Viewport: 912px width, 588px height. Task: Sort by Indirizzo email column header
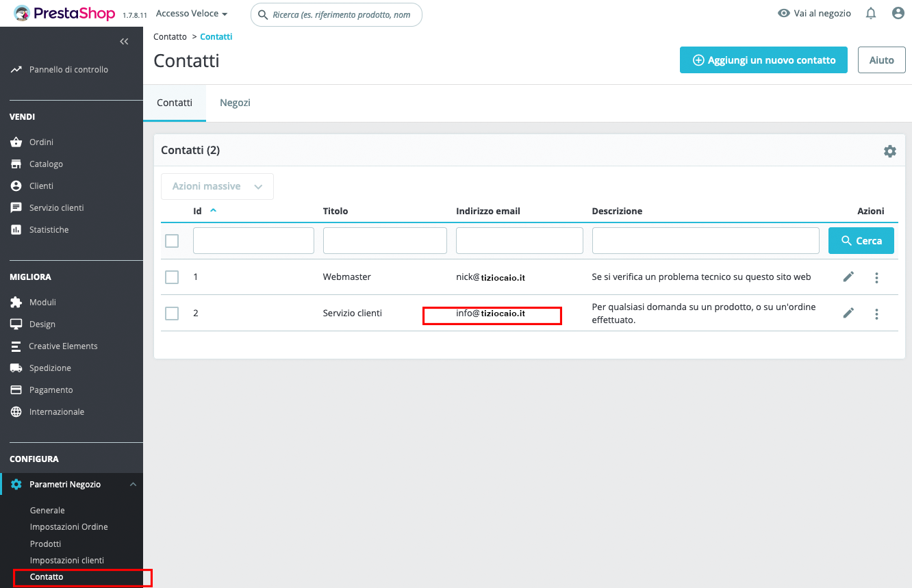click(488, 211)
